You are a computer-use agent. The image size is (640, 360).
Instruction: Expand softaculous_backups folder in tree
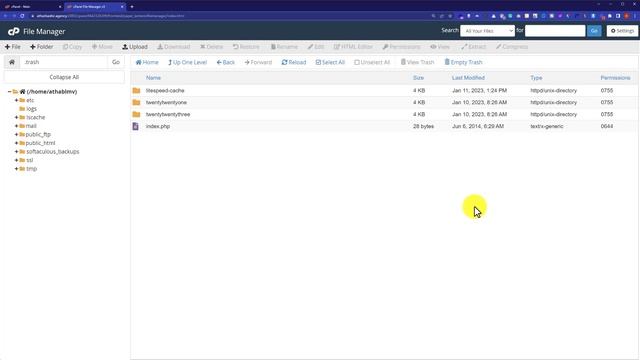pos(16,152)
